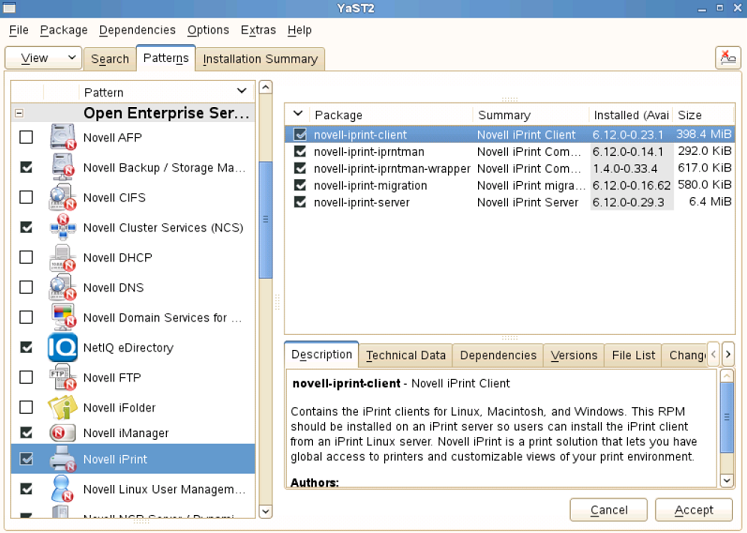Click the Novell CIFS pattern icon
Viewport: 747px width, 533px height.
(62, 197)
